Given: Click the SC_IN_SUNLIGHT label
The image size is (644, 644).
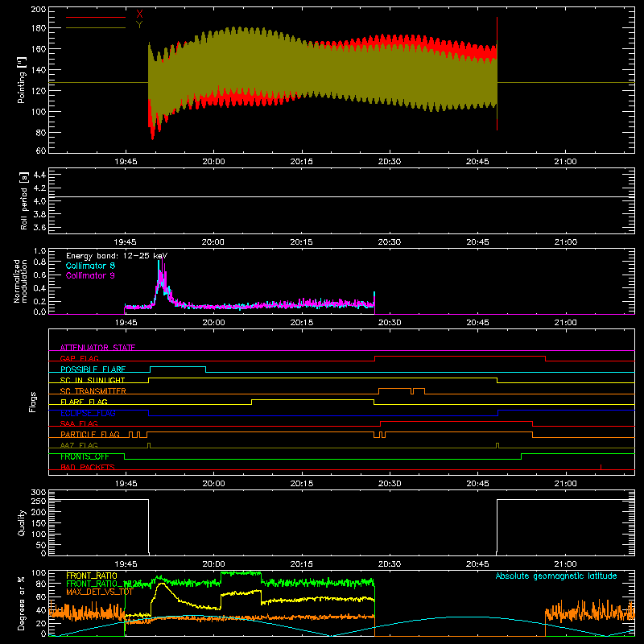Looking at the screenshot, I should coord(93,380).
